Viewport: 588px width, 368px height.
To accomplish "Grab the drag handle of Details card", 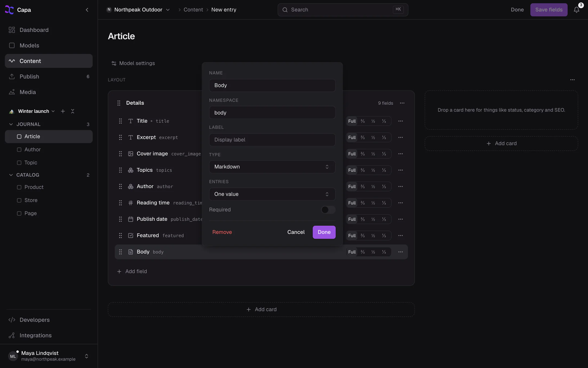I will coord(119,103).
